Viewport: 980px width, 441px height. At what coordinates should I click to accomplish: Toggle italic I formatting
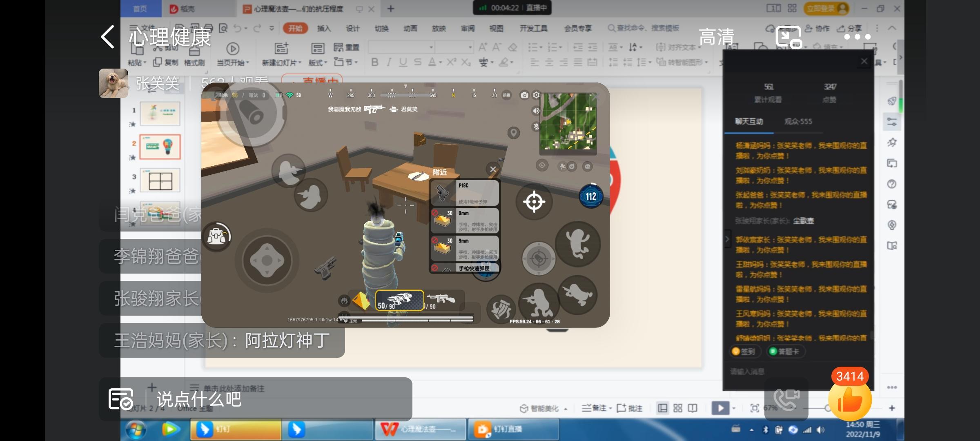coord(389,62)
